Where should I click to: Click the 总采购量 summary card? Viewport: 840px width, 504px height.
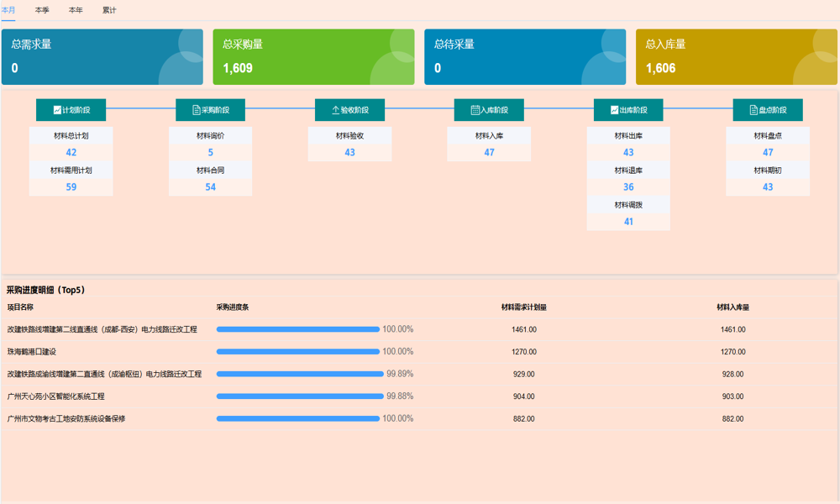(x=313, y=57)
